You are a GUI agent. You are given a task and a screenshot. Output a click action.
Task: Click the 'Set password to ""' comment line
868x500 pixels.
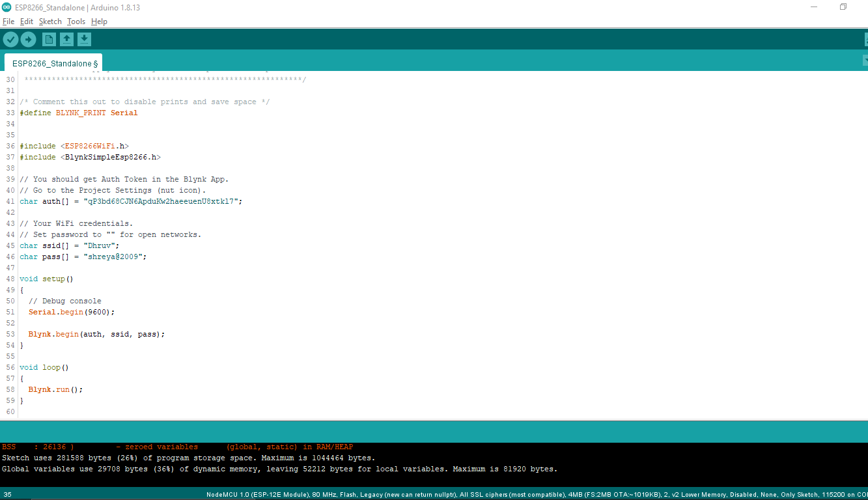click(x=111, y=234)
